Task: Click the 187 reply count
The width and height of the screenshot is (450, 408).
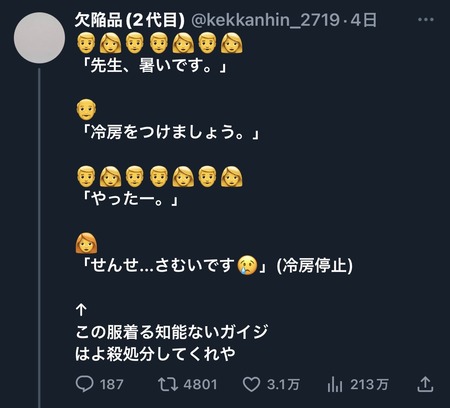Action: point(112,385)
